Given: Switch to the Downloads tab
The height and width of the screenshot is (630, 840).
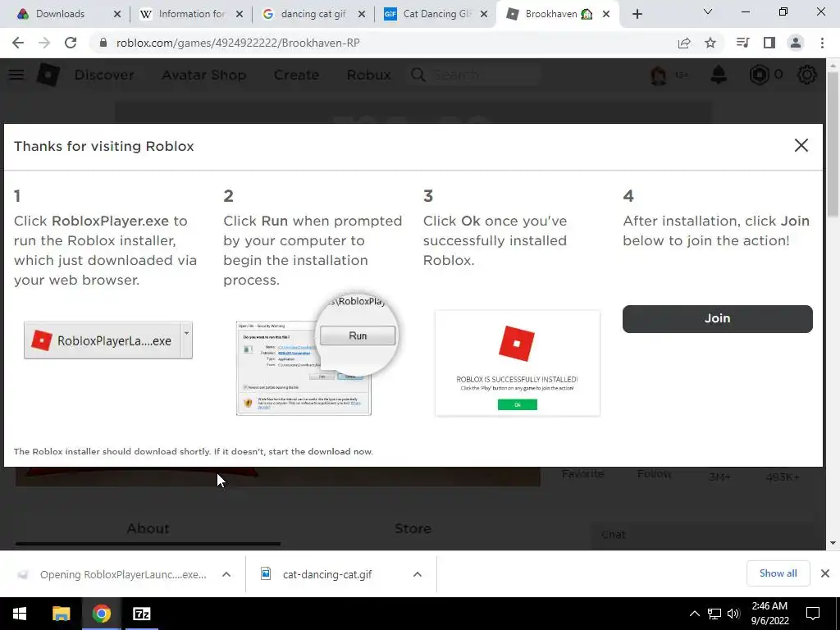Looking at the screenshot, I should (x=60, y=14).
